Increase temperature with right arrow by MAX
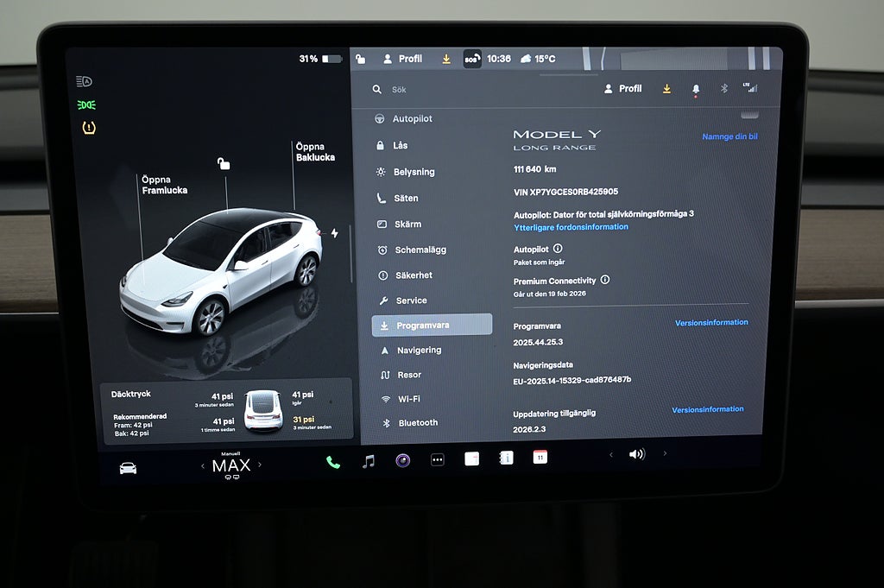The image size is (884, 588). pyautogui.click(x=260, y=465)
